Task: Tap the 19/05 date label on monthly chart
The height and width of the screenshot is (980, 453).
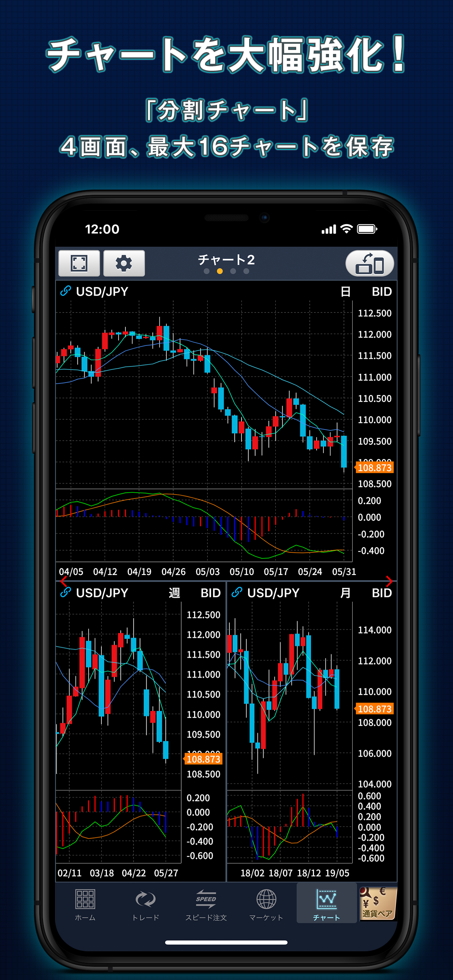Action: [x=337, y=873]
